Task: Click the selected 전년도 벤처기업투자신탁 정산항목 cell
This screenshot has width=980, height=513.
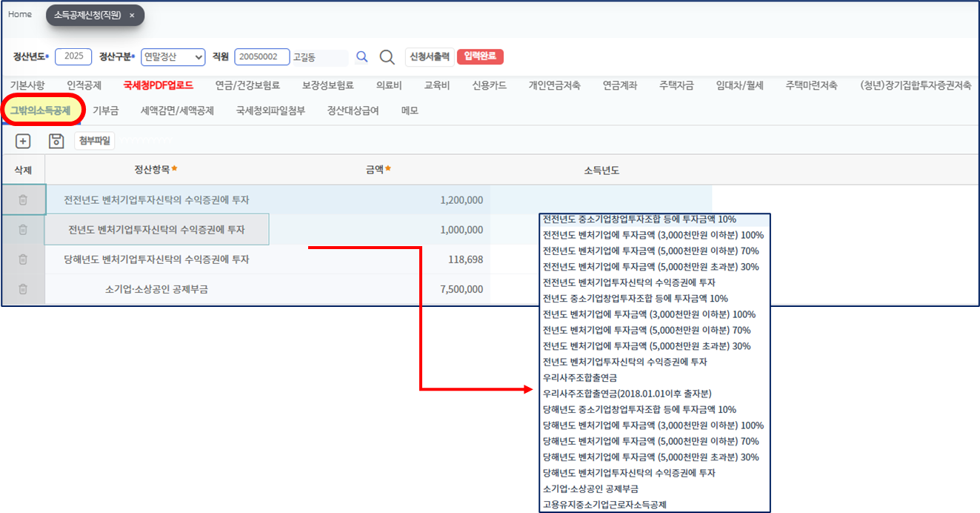Action: [156, 230]
